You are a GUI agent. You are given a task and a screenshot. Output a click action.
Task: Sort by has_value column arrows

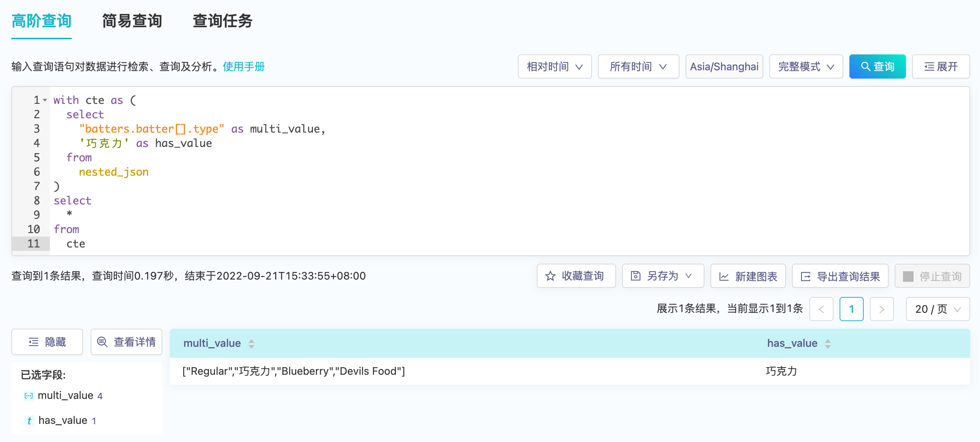point(828,344)
